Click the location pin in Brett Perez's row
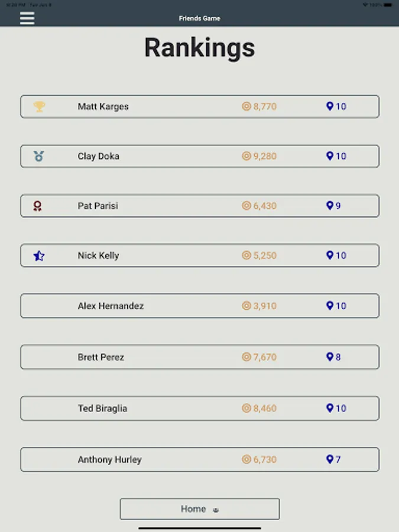 click(x=330, y=357)
